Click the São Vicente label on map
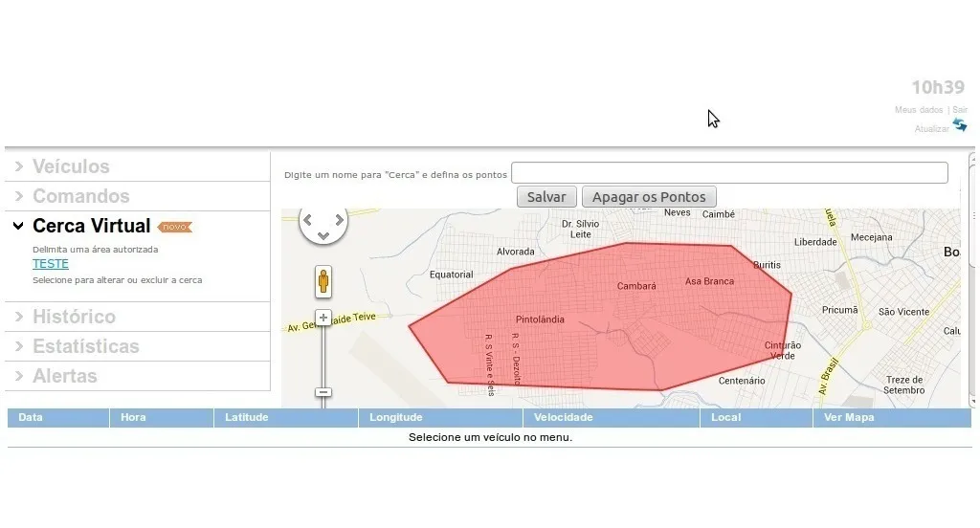 click(x=903, y=312)
